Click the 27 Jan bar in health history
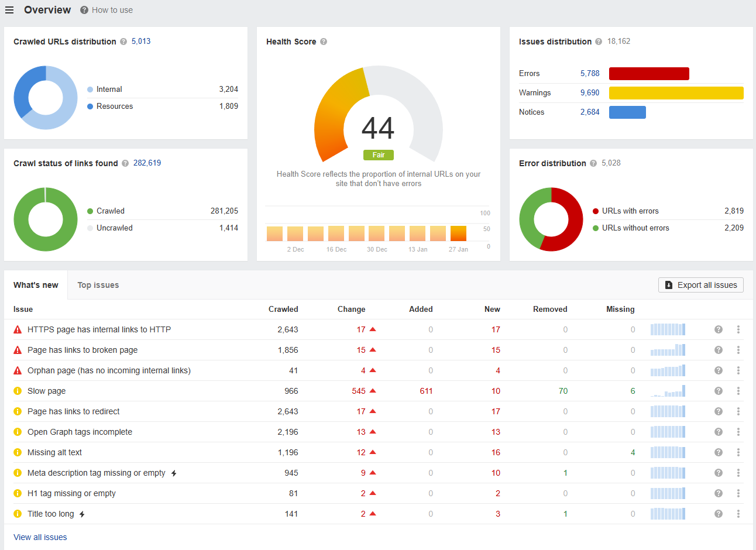756x550 pixels. (x=458, y=233)
